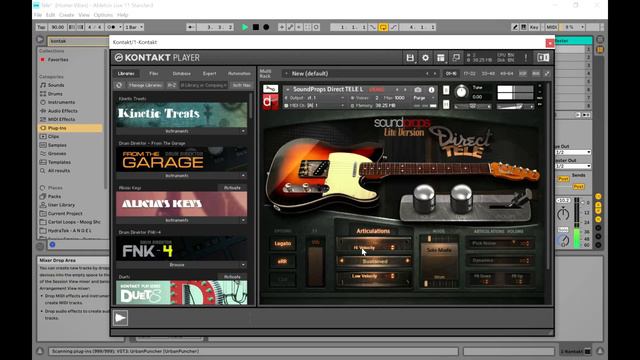Switch to Kontakt Database tab
This screenshot has width=640, height=360.
(182, 73)
